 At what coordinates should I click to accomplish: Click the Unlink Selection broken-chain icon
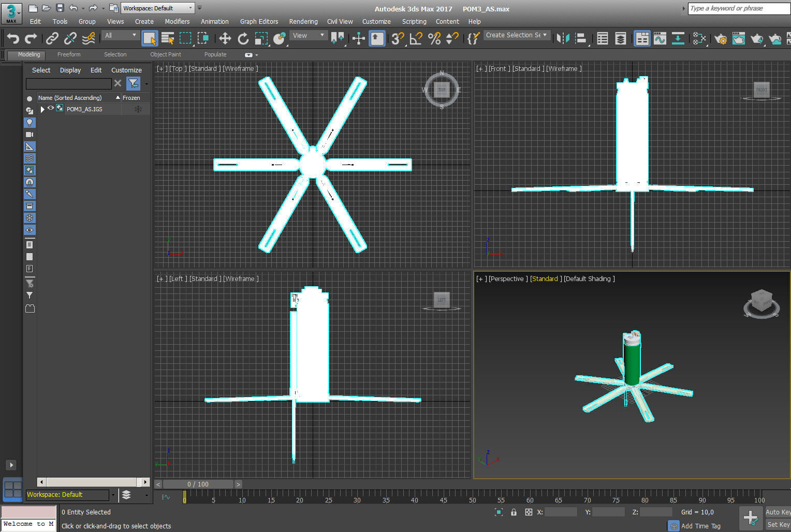(x=70, y=38)
